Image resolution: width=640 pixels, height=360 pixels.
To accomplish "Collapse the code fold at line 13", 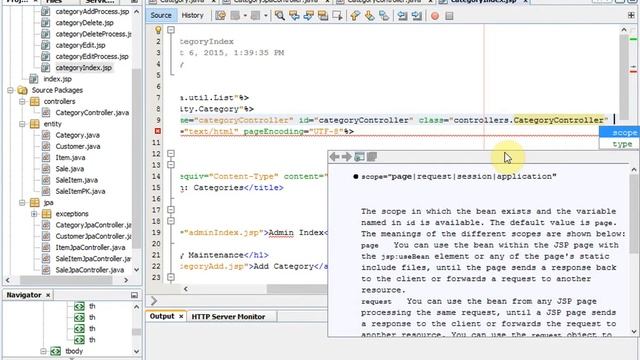I will [171, 165].
